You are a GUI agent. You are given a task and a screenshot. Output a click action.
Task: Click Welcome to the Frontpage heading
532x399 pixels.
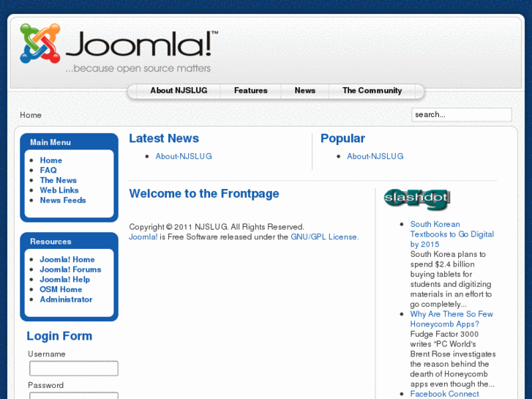pyautogui.click(x=204, y=193)
